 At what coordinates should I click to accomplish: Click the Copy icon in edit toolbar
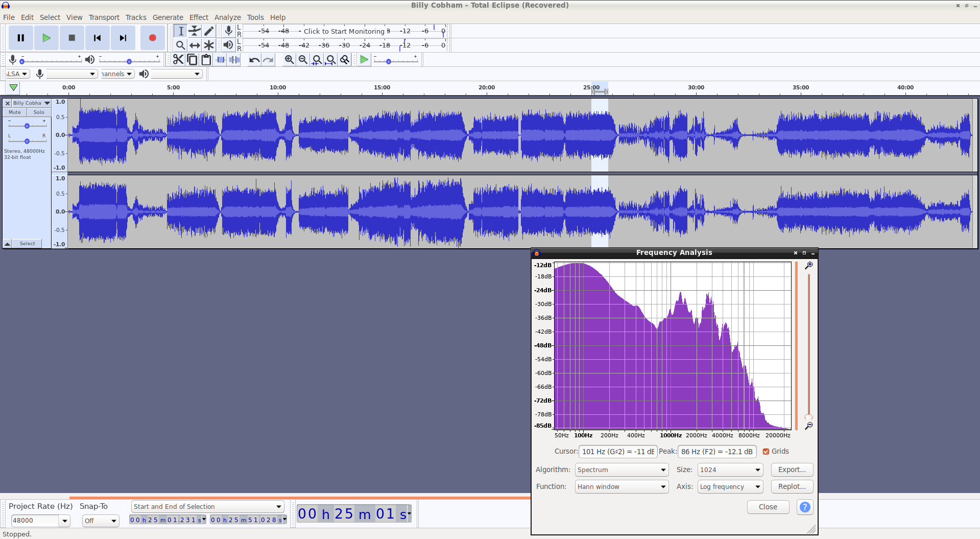(192, 60)
